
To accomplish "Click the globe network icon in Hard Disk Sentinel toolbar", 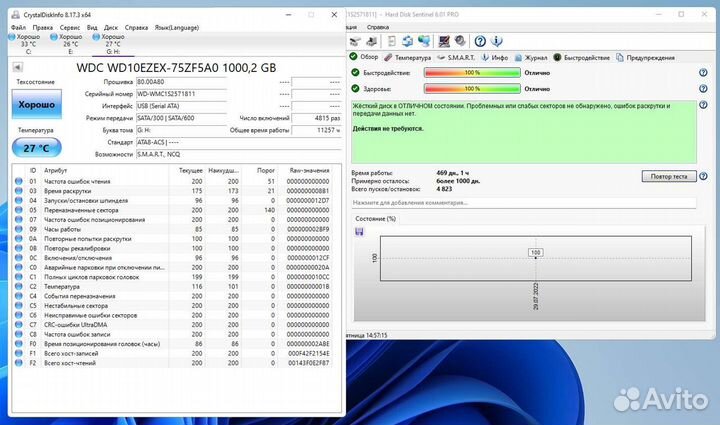I will tap(424, 42).
